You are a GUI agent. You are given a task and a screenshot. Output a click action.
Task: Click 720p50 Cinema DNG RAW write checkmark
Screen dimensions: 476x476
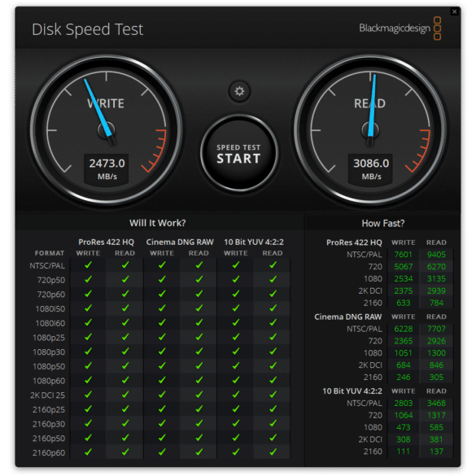pyautogui.click(x=162, y=279)
